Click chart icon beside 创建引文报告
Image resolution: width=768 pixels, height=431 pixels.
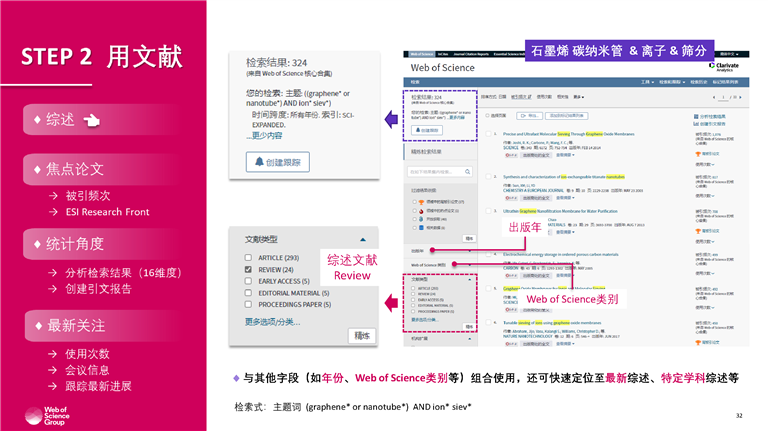coord(696,124)
